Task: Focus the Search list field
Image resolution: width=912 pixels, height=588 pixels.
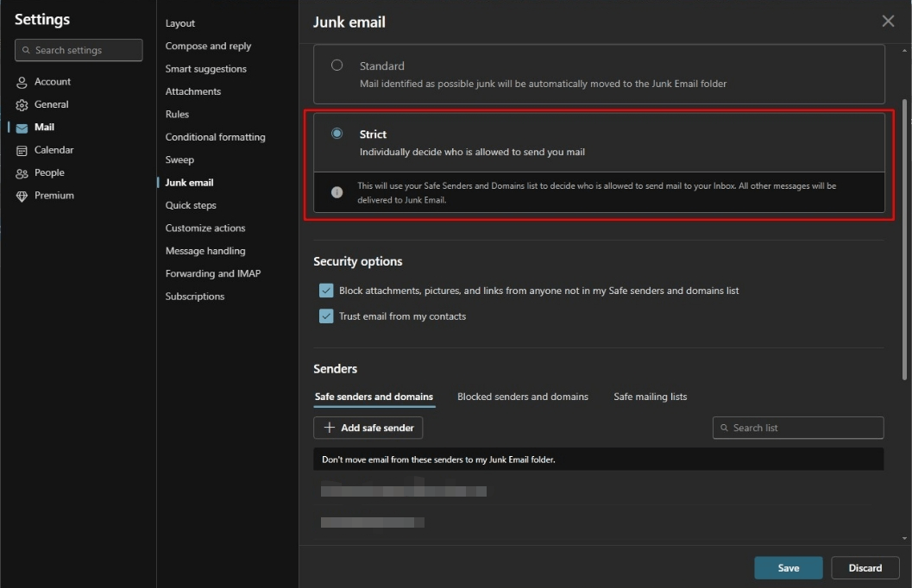Action: coord(798,428)
